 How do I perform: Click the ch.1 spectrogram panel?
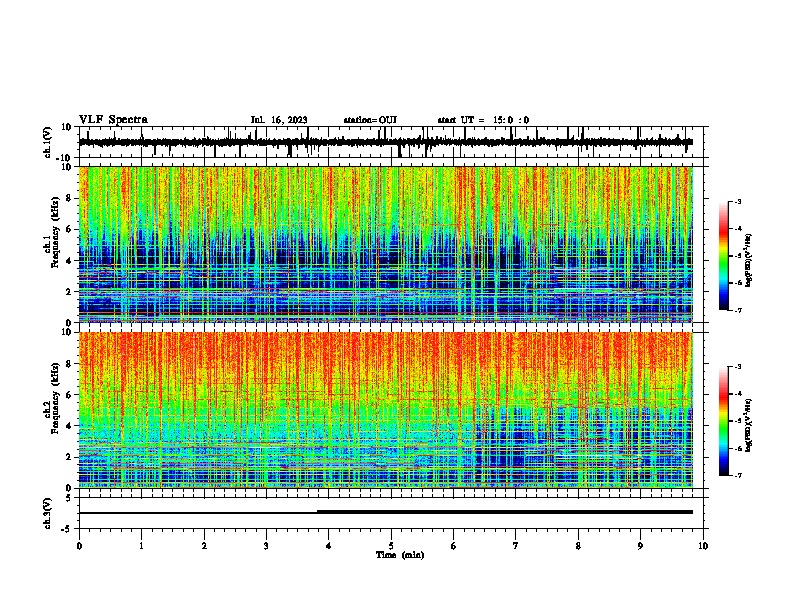[x=386, y=244]
